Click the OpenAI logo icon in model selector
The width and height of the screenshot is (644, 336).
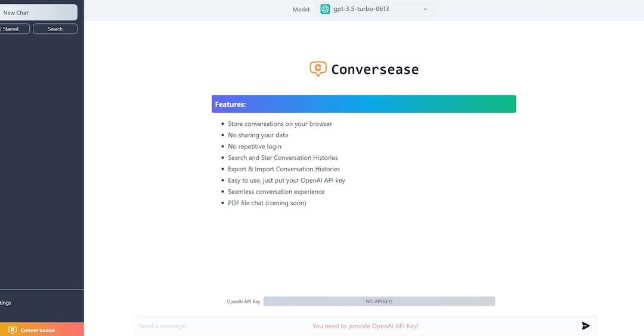click(326, 9)
